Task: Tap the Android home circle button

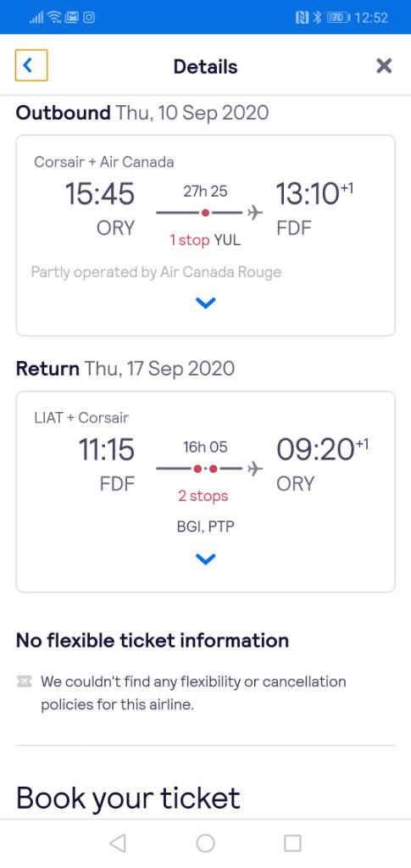Action: click(x=205, y=843)
